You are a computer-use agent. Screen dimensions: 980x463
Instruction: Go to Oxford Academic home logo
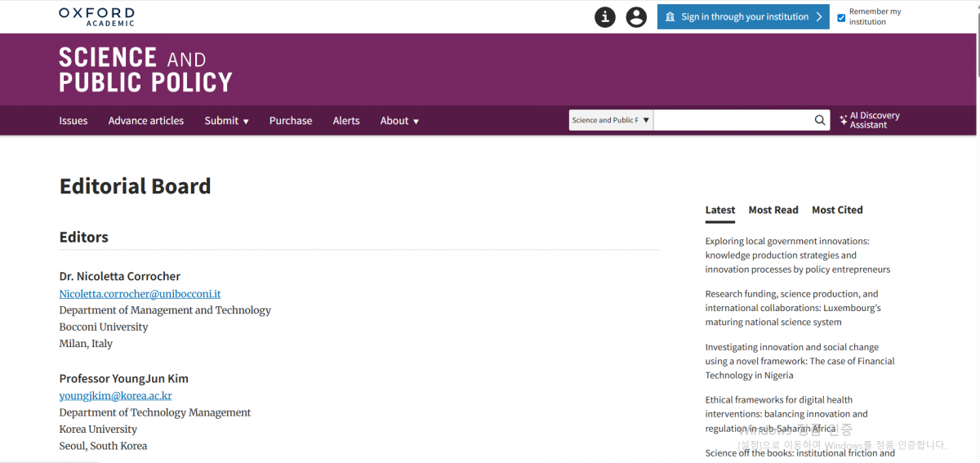(x=96, y=16)
